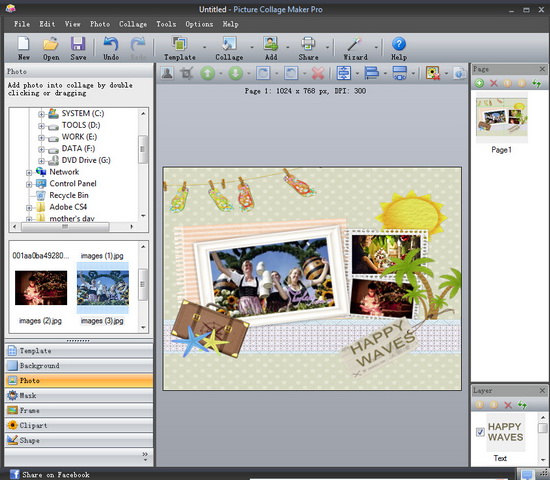This screenshot has width=550, height=480.
Task: Open the File menu
Action: [22, 24]
